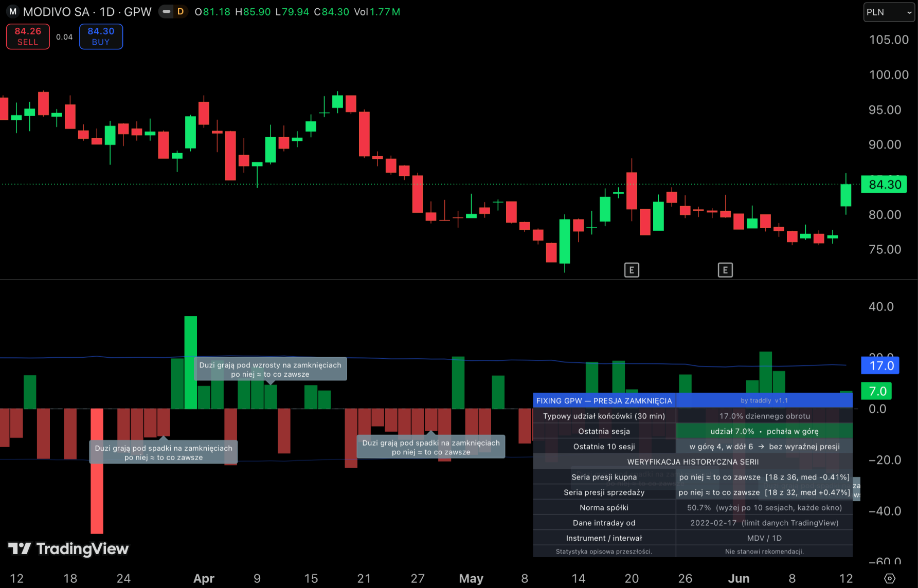Click the green 'udział 7.0% · pchała w górę' cell
Viewport: 918px width, 588px height.
tap(764, 431)
